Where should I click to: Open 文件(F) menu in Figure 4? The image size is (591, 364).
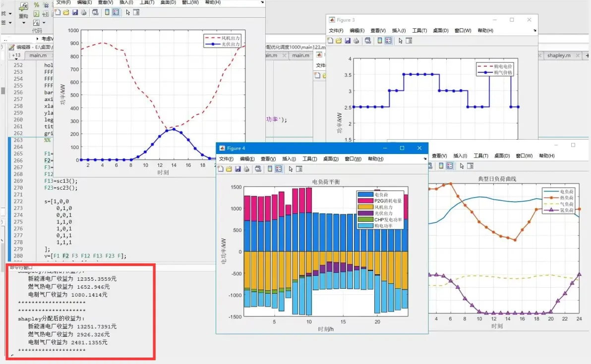coord(226,159)
